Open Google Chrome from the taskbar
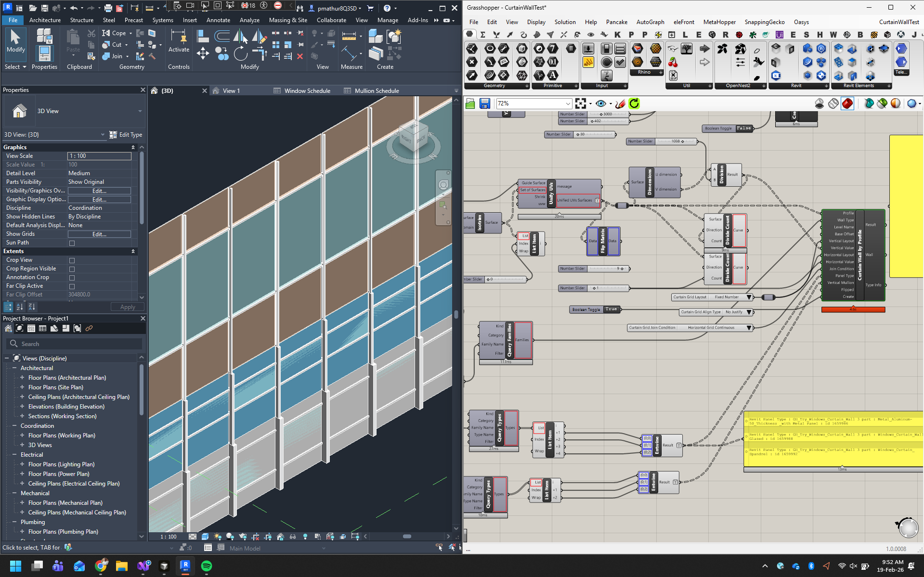 click(x=101, y=566)
